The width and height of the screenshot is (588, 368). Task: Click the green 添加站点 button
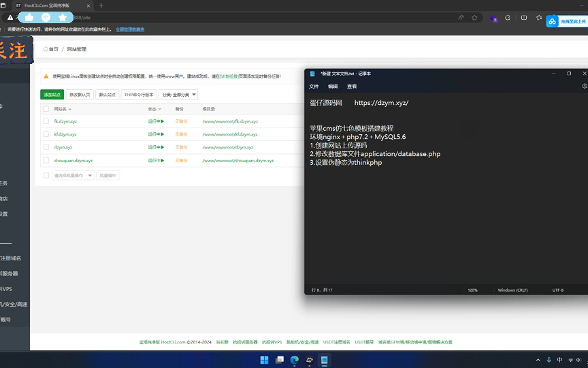[52, 95]
